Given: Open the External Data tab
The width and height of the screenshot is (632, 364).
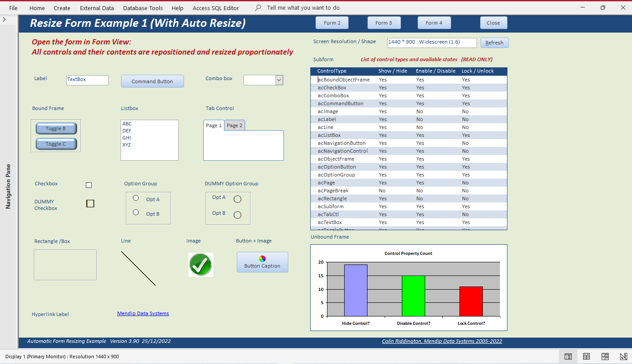Looking at the screenshot, I should coord(97,8).
